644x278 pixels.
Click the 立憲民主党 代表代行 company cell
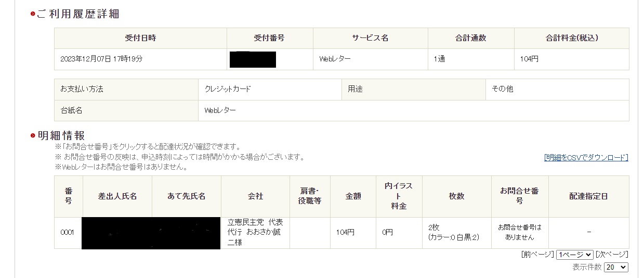[x=255, y=232]
